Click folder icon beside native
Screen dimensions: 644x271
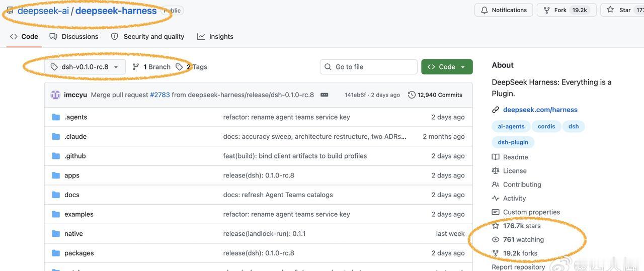click(56, 233)
